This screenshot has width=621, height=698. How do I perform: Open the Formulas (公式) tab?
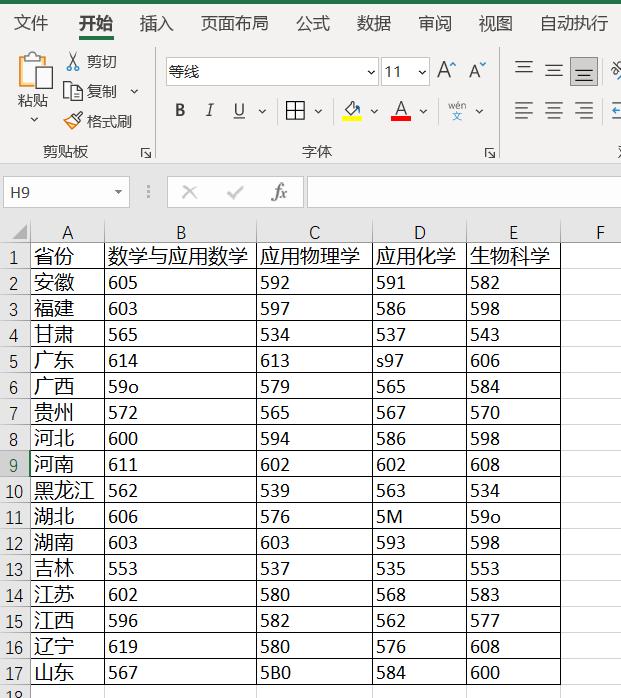pyautogui.click(x=313, y=23)
